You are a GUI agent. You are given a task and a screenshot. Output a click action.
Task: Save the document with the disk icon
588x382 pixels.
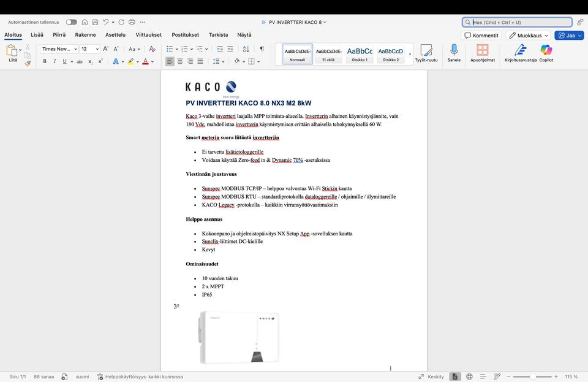coord(96,22)
